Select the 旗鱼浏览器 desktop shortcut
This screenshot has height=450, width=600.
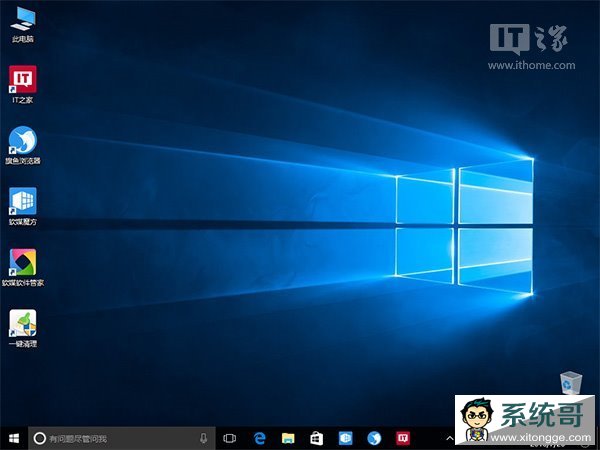click(x=23, y=145)
